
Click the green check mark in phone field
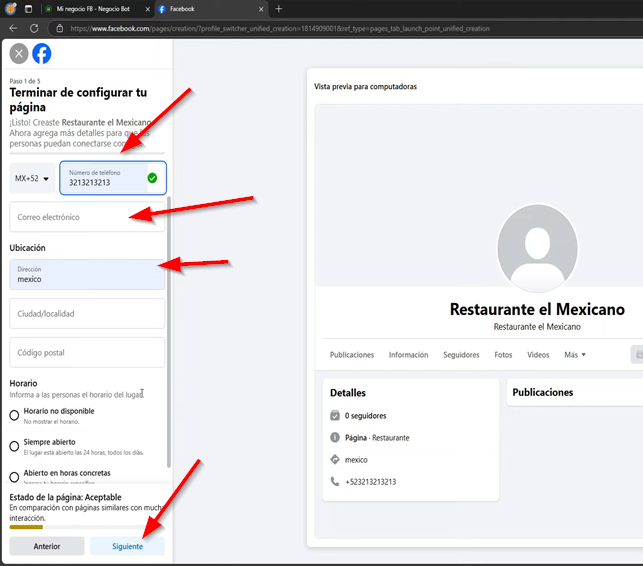click(x=152, y=178)
